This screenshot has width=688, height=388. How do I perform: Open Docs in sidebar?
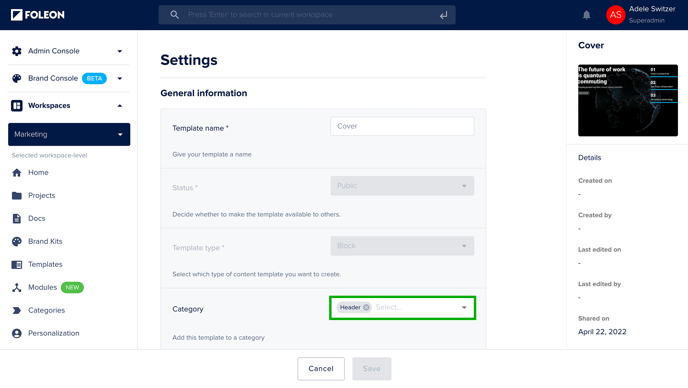pyautogui.click(x=36, y=218)
